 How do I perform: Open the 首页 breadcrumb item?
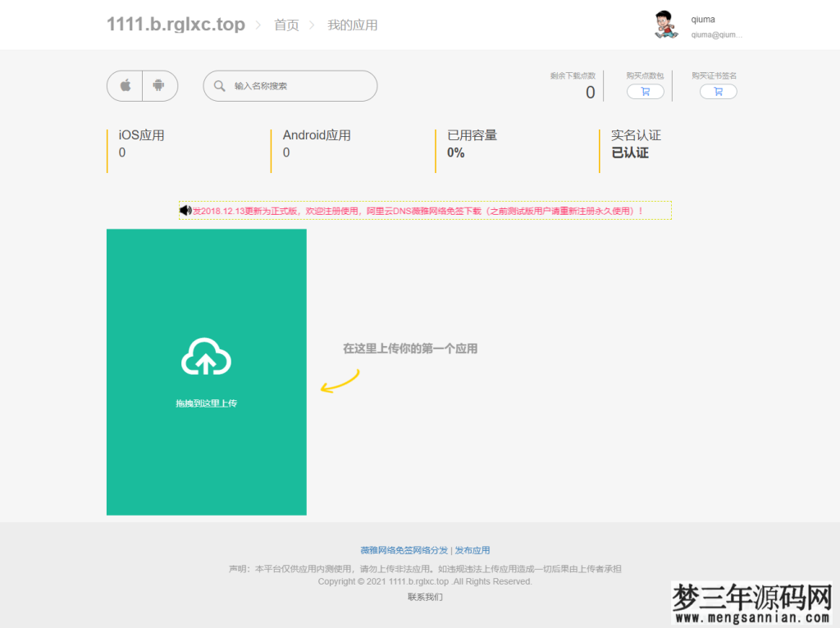[x=286, y=25]
